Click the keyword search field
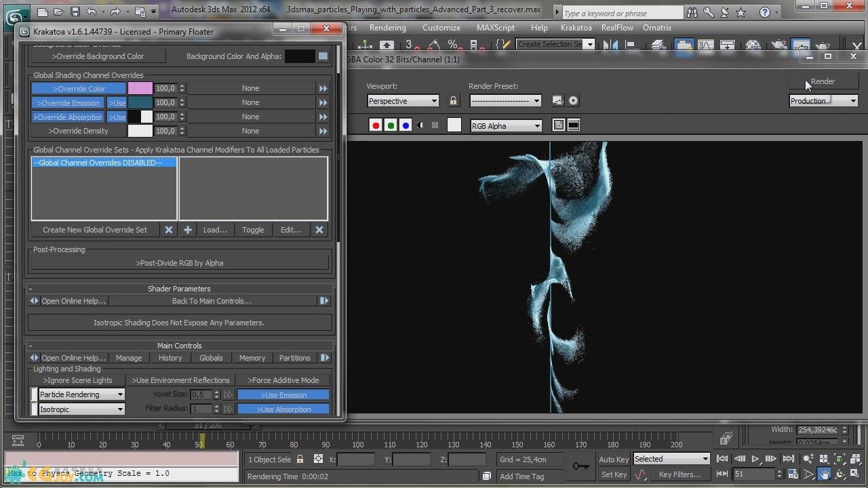Viewport: 868px width, 488px height. tap(623, 13)
